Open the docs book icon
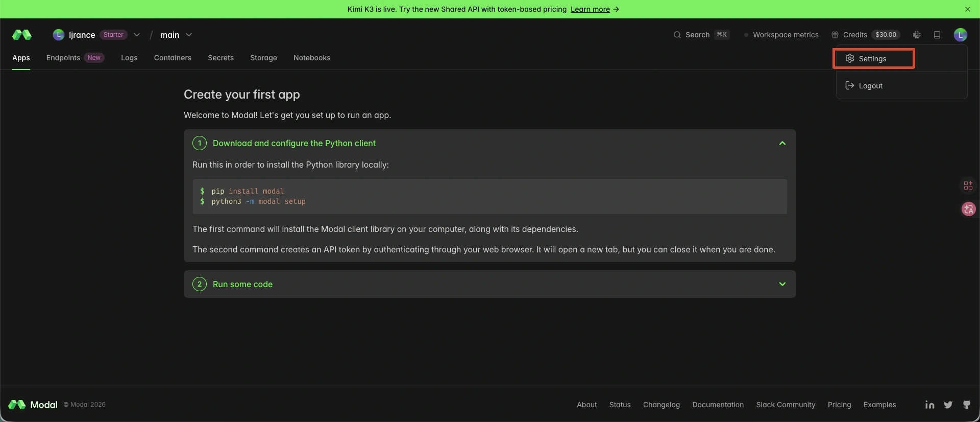 click(x=937, y=35)
